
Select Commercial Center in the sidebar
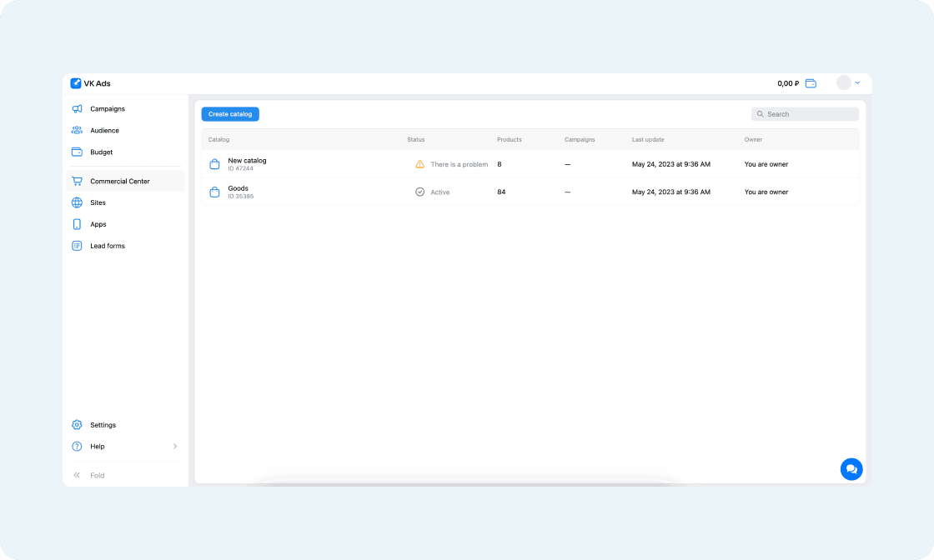(x=119, y=181)
